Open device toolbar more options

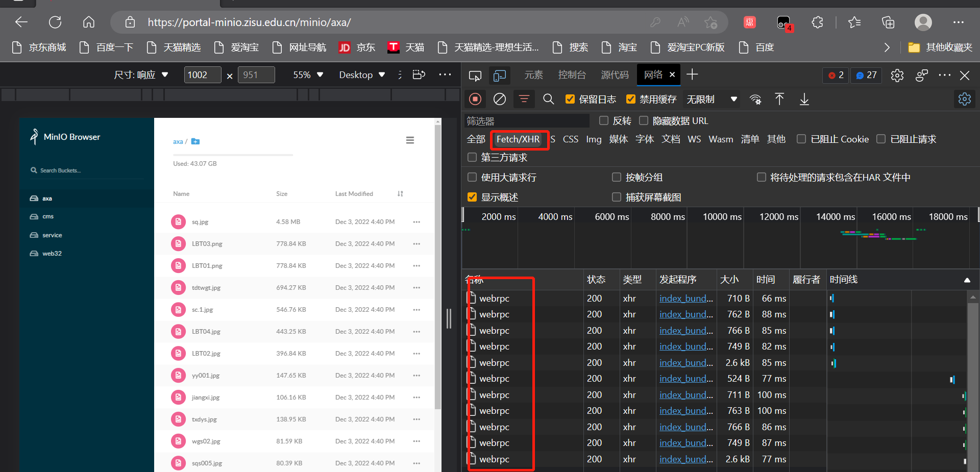[x=445, y=74]
